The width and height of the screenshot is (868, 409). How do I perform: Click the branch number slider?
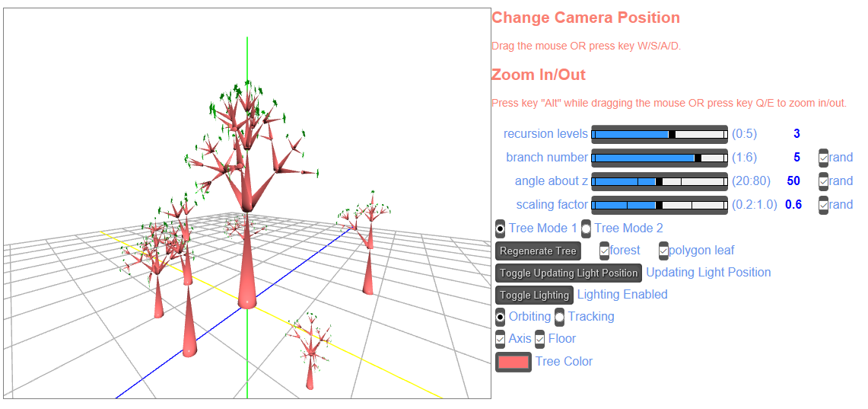pos(660,158)
